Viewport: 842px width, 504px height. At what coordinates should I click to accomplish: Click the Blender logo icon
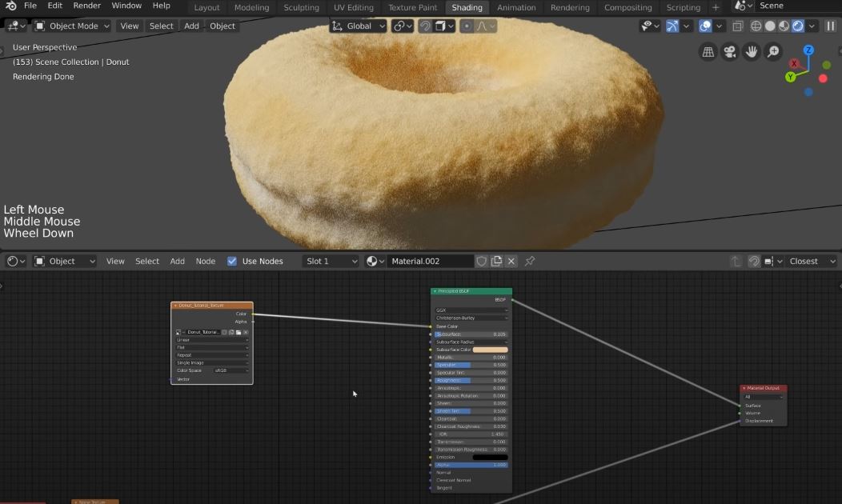coord(10,6)
